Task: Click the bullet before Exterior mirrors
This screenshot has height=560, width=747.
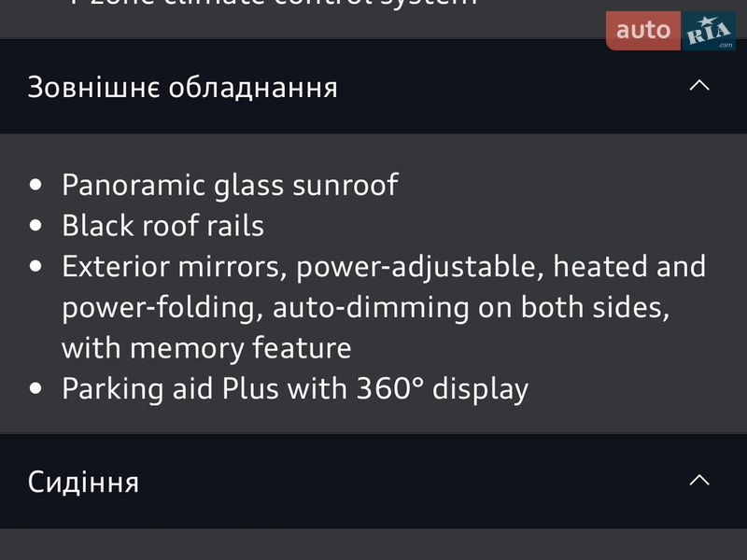Action: coord(35,266)
